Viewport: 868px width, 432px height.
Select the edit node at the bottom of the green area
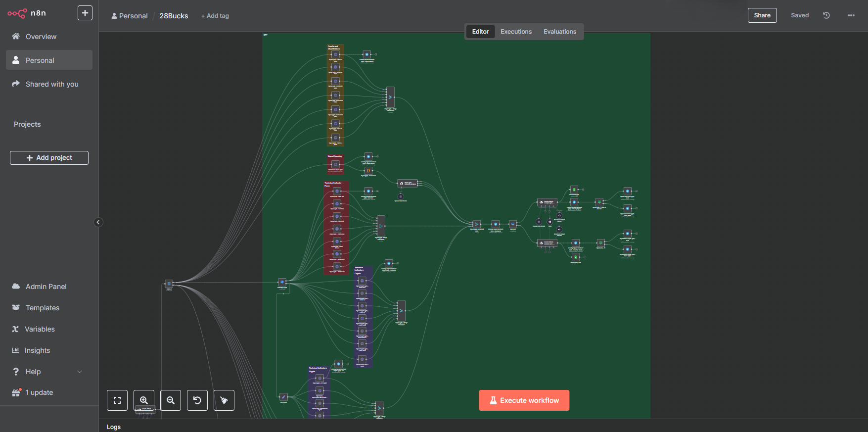coord(283,397)
